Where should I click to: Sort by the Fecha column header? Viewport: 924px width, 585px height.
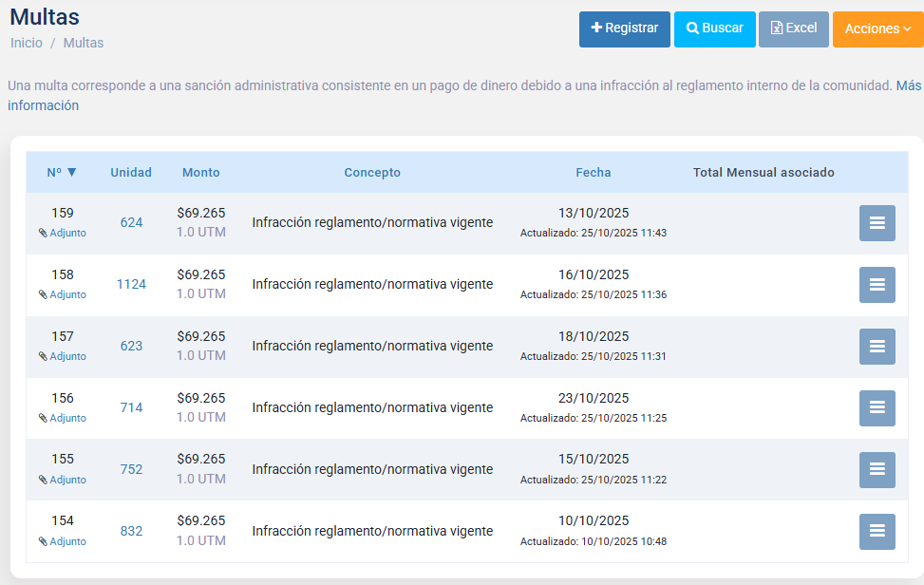tap(593, 172)
